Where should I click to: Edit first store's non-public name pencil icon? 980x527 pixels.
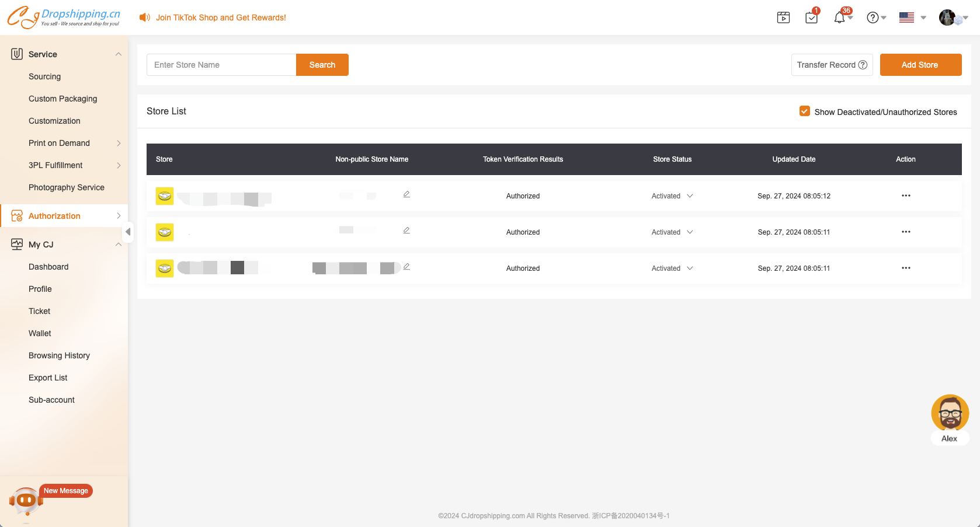pos(406,194)
